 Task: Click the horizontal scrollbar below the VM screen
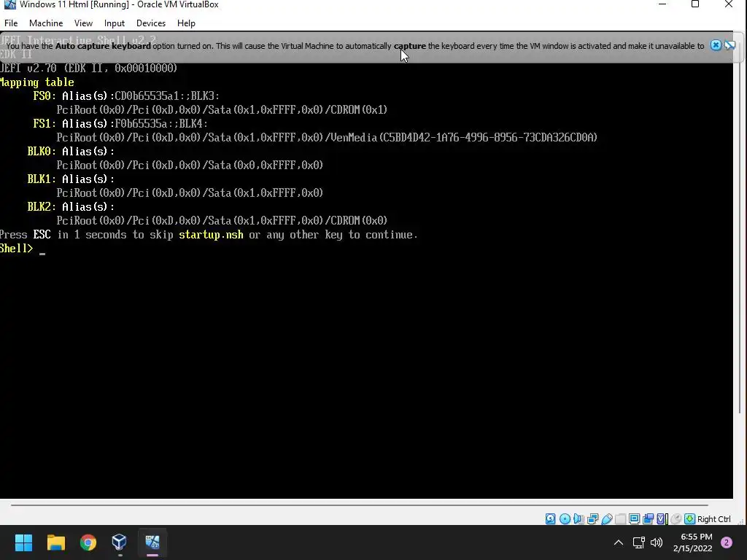tap(359, 505)
